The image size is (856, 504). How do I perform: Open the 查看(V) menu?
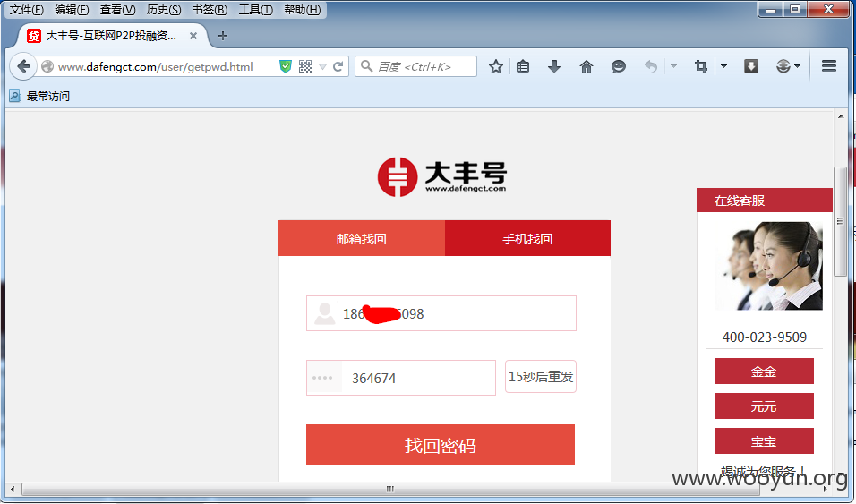117,9
